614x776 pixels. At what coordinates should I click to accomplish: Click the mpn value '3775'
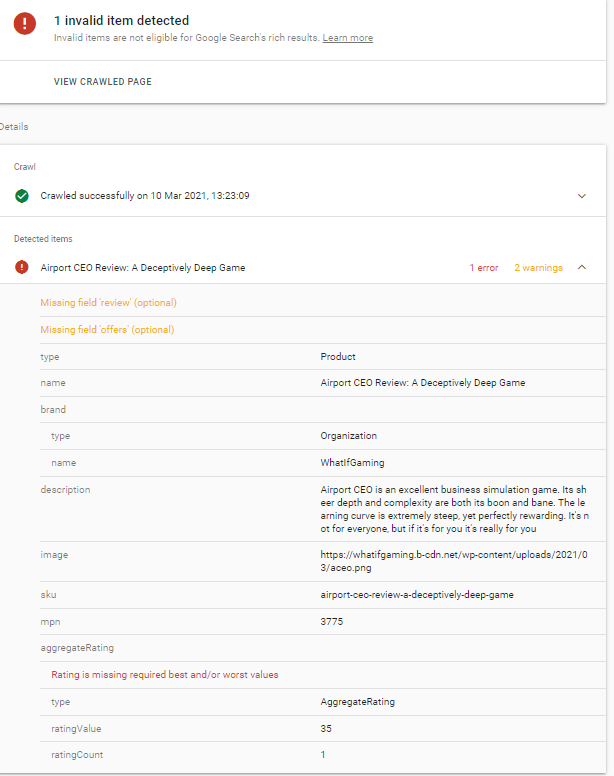[331, 621]
